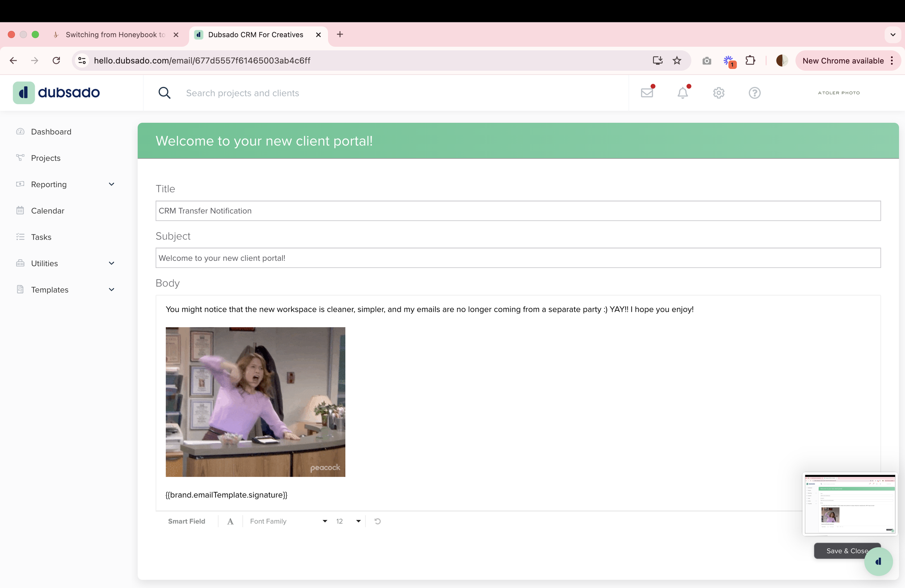Bookmark page with the star icon
Viewport: 905px width, 588px height.
pos(677,60)
